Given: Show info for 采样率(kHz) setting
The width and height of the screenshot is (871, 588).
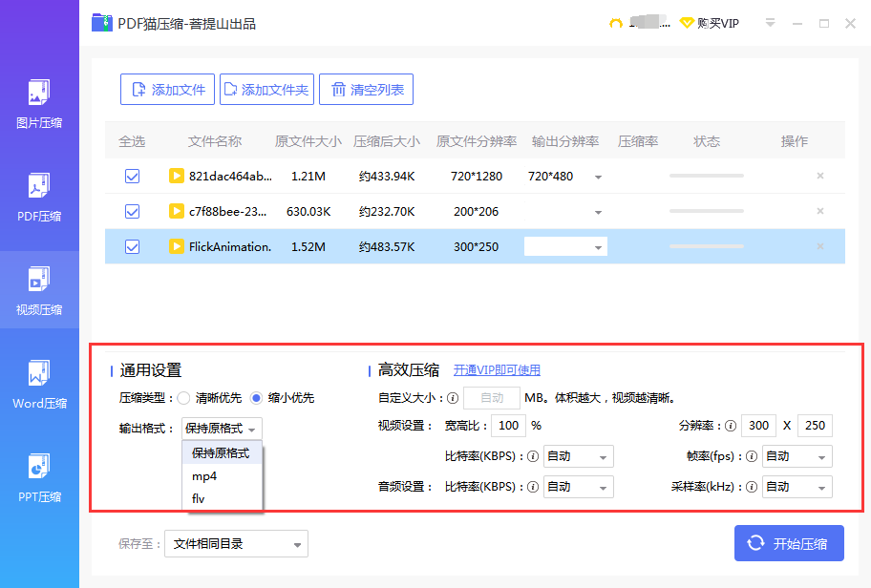Looking at the screenshot, I should (x=752, y=487).
